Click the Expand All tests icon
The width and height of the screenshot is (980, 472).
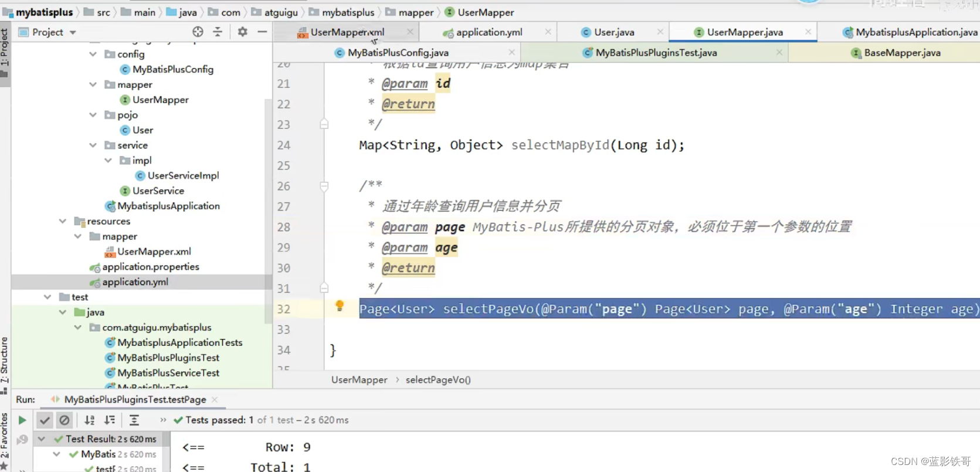pos(134,420)
